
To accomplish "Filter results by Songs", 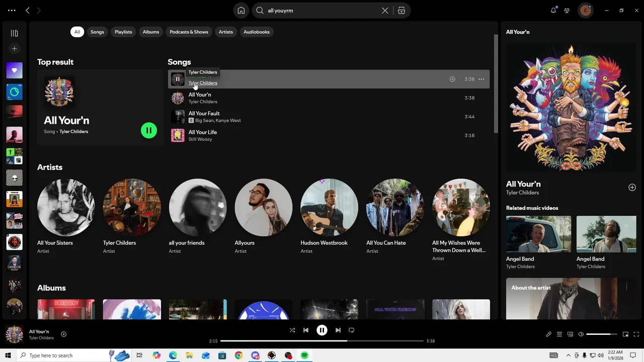I will (97, 32).
